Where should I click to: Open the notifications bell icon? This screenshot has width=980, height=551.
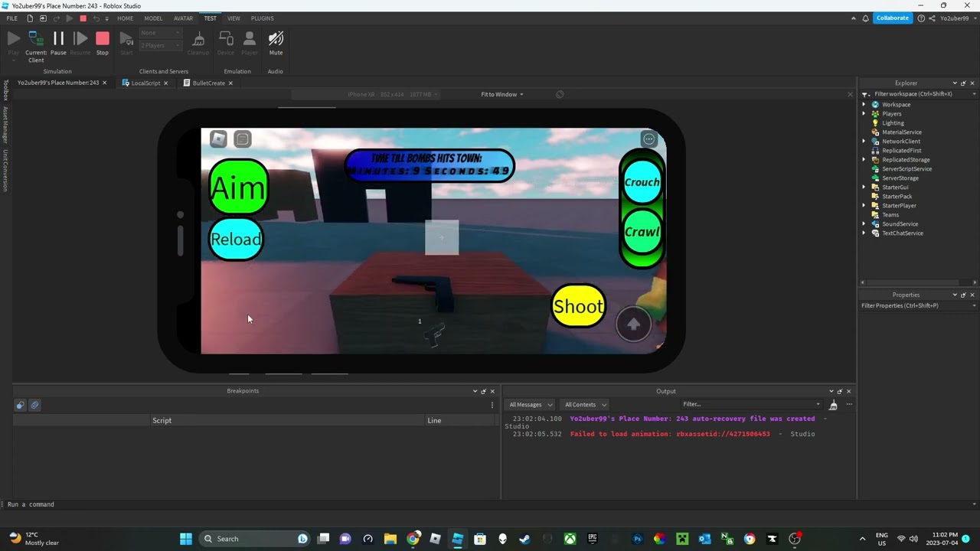tap(865, 18)
